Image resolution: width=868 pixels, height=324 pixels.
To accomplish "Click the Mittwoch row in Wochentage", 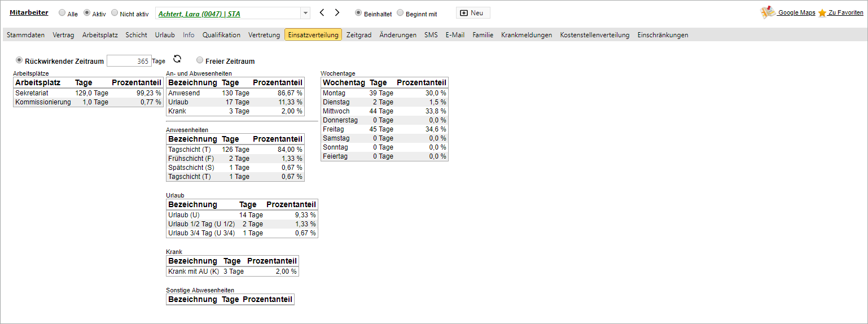I will pos(384,111).
